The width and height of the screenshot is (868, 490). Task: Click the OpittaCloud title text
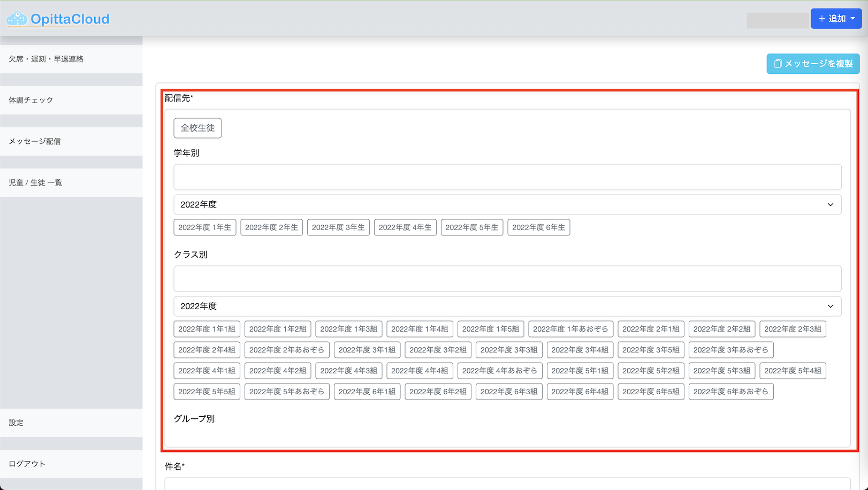click(70, 19)
